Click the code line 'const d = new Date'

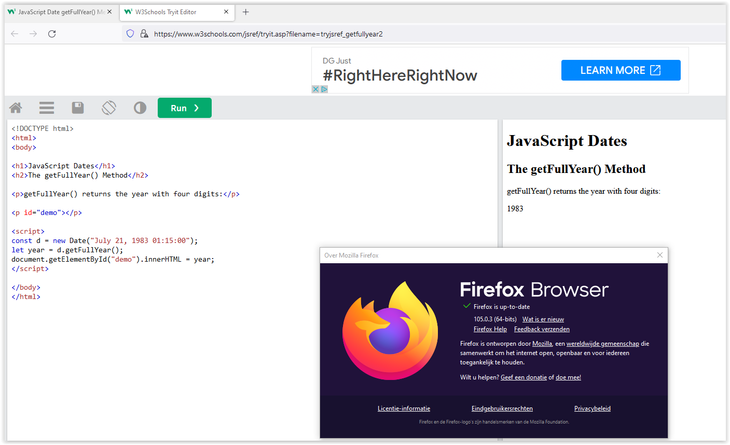[105, 241]
